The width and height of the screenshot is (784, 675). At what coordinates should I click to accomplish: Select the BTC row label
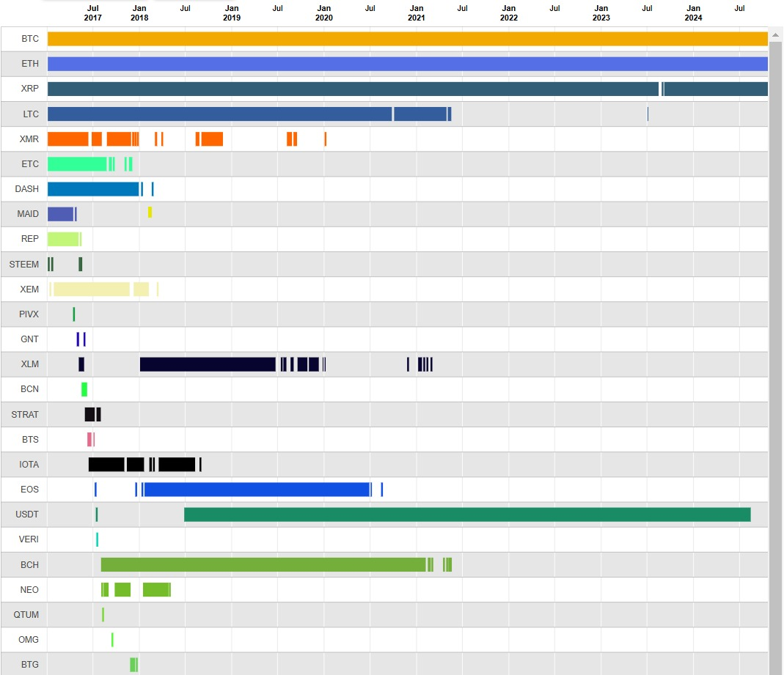coord(30,39)
